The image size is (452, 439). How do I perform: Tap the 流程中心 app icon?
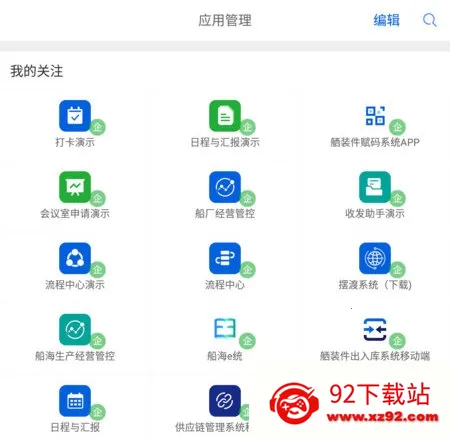[x=225, y=258]
